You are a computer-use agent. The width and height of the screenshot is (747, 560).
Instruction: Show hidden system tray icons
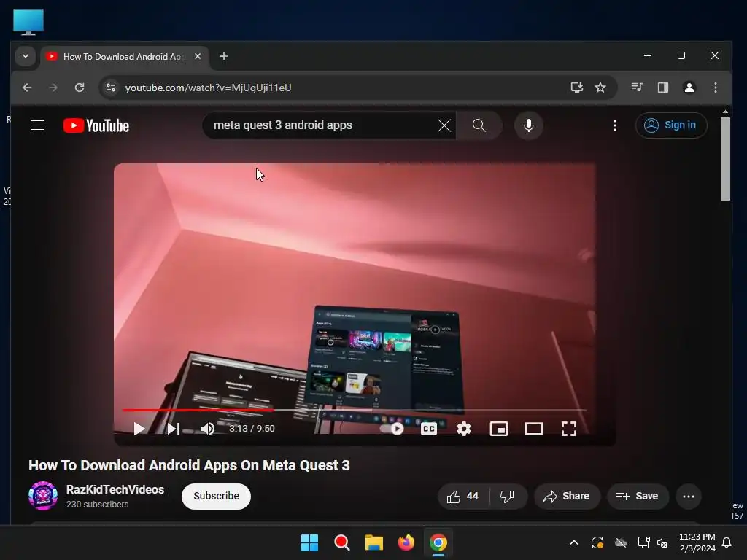pos(574,542)
